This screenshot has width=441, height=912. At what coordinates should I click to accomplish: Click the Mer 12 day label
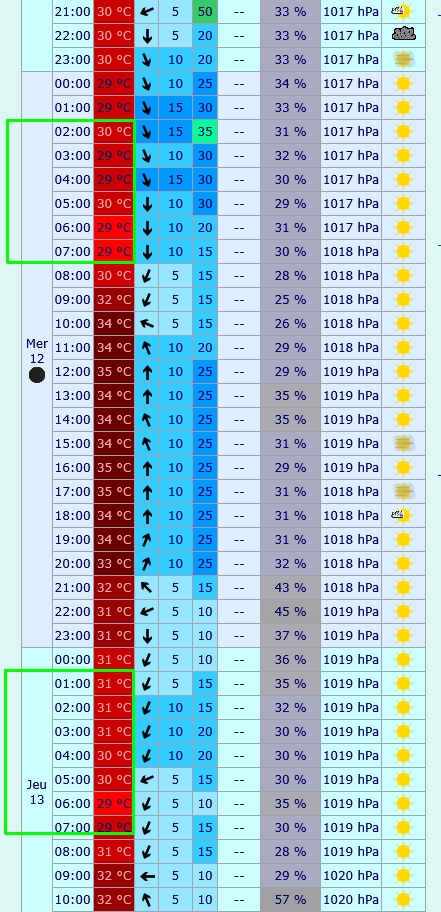coord(37,351)
